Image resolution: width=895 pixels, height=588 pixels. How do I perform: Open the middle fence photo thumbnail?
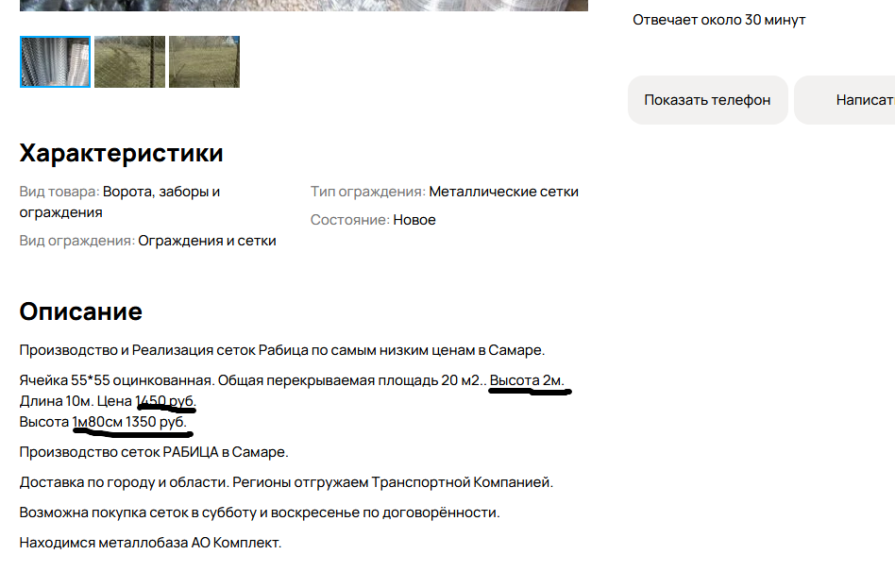(x=129, y=62)
